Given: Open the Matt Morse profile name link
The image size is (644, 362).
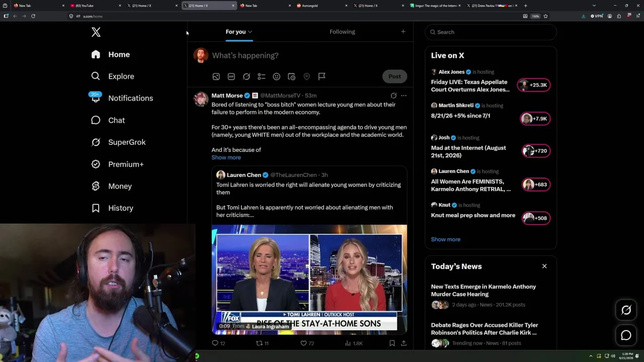Looking at the screenshot, I should [227, 96].
